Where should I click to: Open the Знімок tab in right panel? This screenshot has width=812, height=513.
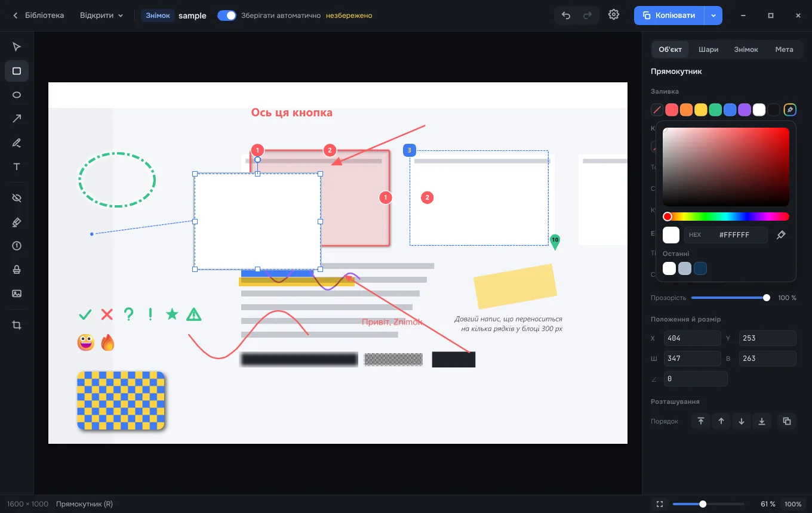pyautogui.click(x=746, y=50)
